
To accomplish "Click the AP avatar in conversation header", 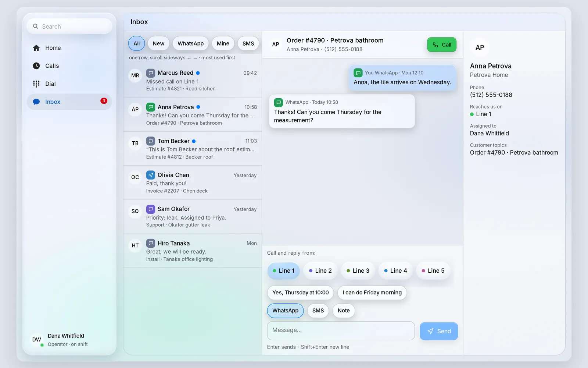I will [276, 45].
